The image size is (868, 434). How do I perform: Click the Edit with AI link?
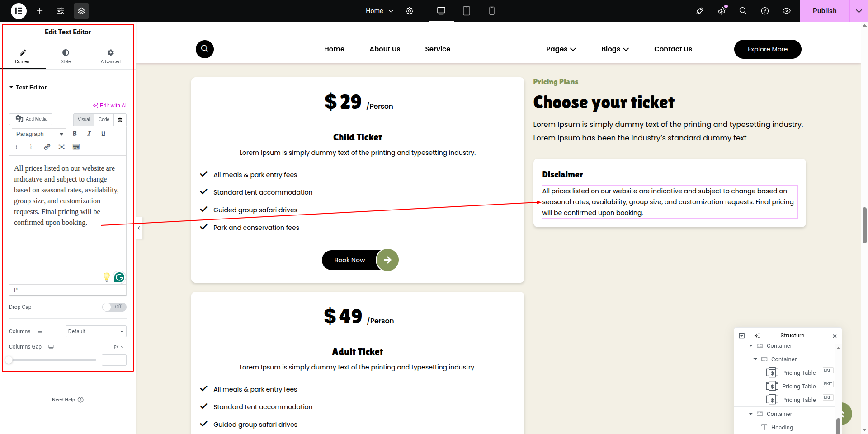point(110,106)
